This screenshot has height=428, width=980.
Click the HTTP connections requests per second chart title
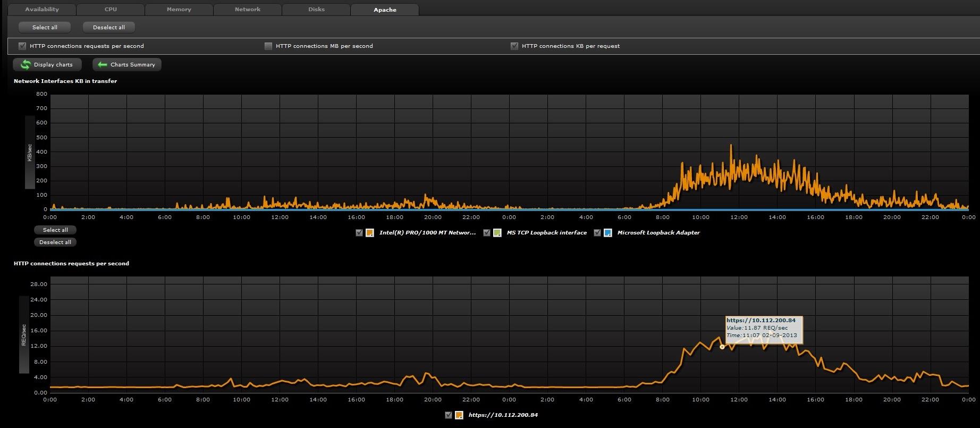[71, 263]
